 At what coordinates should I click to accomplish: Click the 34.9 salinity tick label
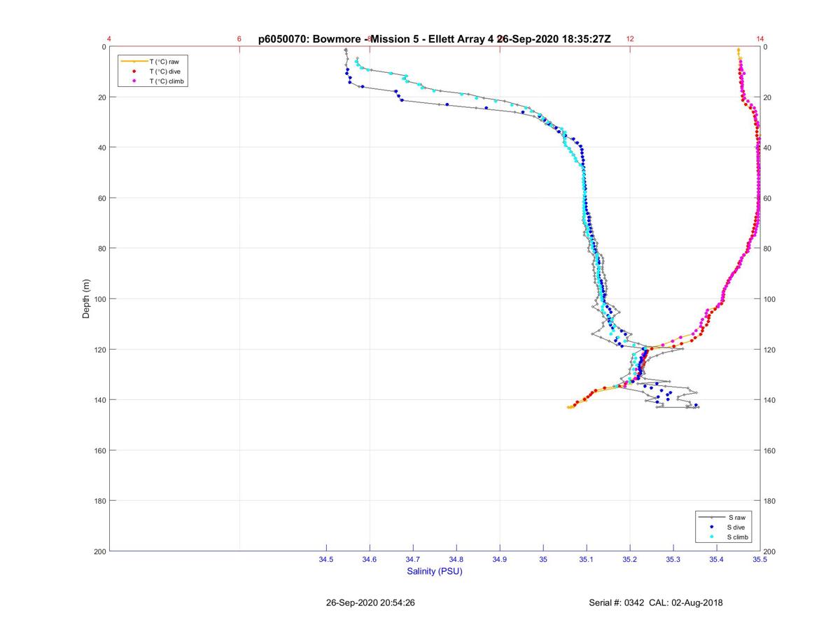pyautogui.click(x=500, y=560)
